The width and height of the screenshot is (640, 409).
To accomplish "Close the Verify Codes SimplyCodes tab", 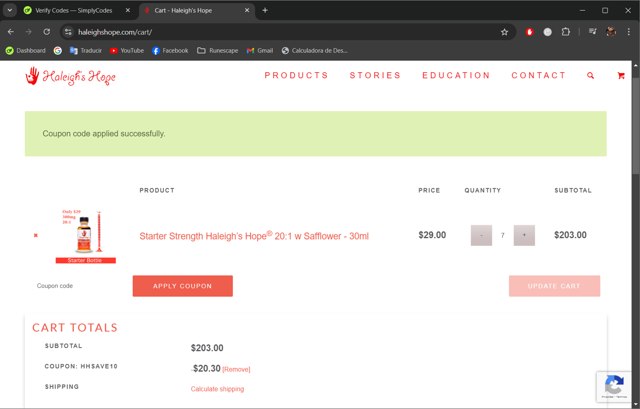I will tap(128, 10).
